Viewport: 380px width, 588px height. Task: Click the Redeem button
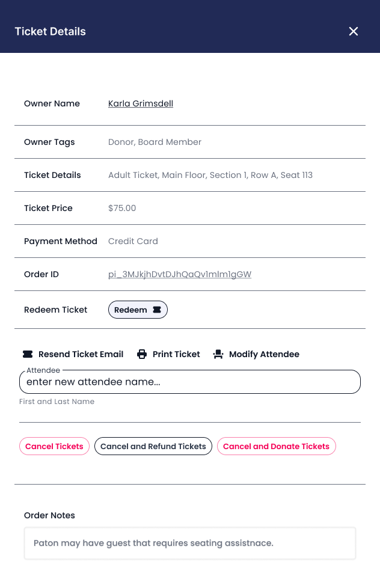[x=138, y=310]
